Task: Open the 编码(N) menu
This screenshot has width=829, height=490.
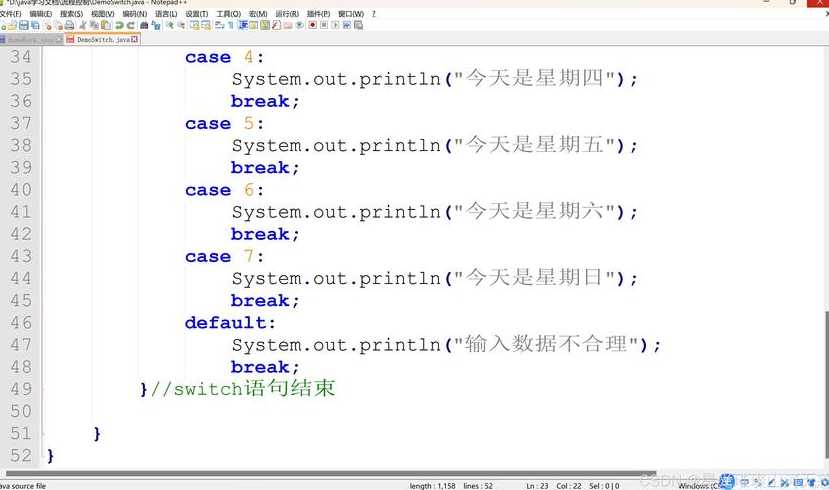Action: tap(135, 14)
